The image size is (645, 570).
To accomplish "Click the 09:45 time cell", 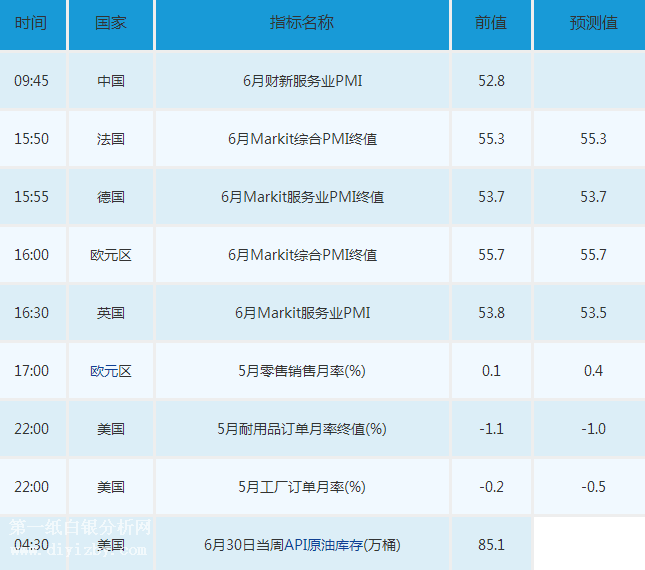I will coord(32,81).
